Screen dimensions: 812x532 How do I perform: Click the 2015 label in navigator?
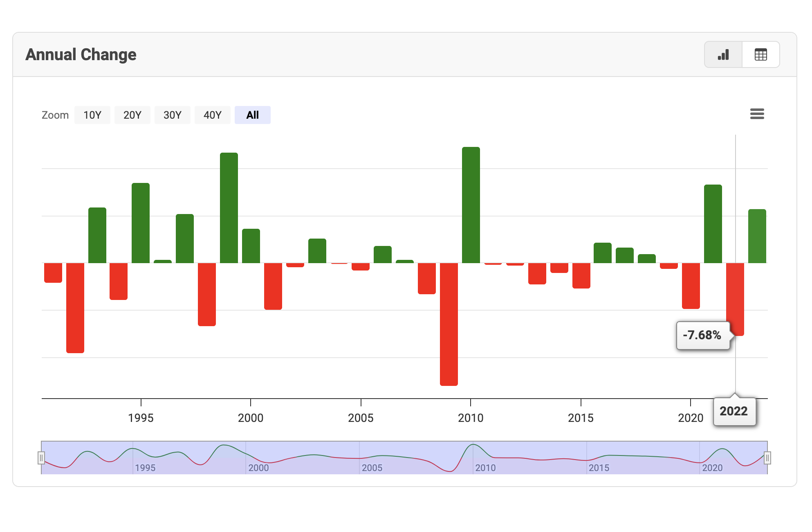pyautogui.click(x=599, y=468)
